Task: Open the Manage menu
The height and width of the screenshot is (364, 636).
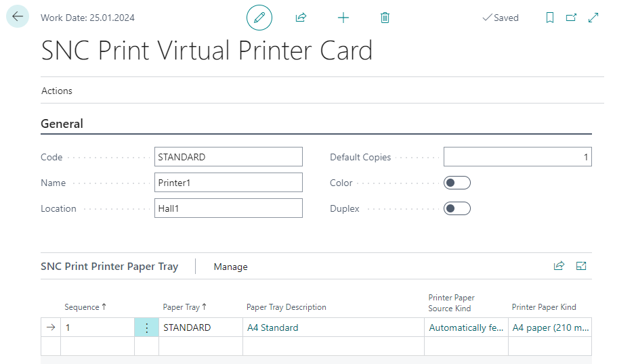Action: click(x=230, y=267)
